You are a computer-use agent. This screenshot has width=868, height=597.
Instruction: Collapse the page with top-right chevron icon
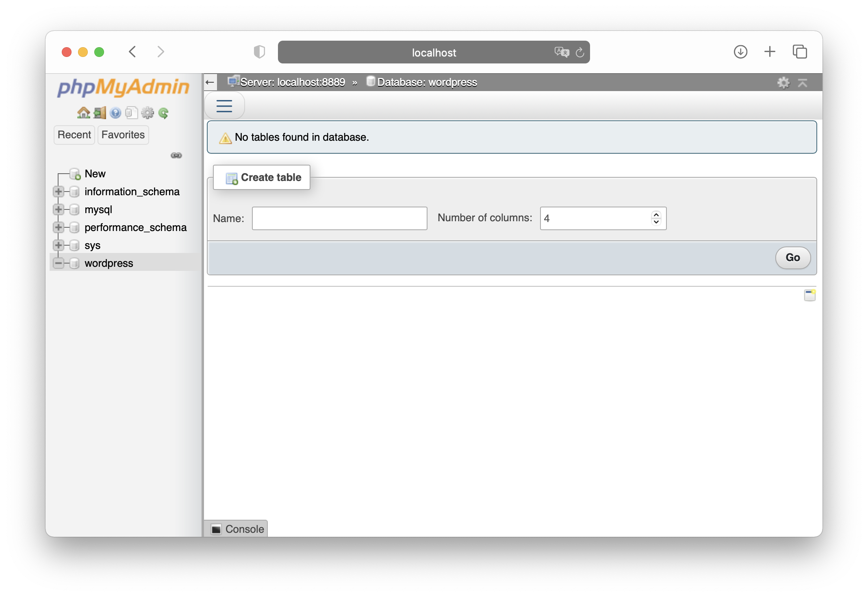[803, 82]
